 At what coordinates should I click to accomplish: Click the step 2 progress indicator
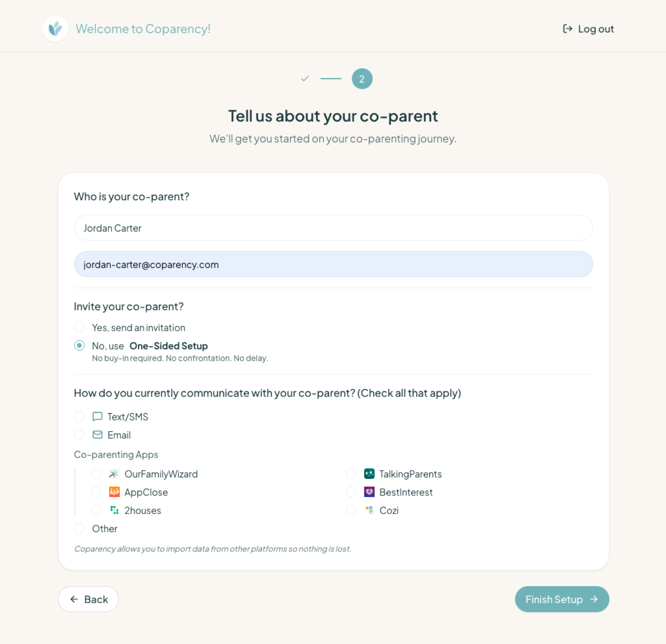coord(361,78)
